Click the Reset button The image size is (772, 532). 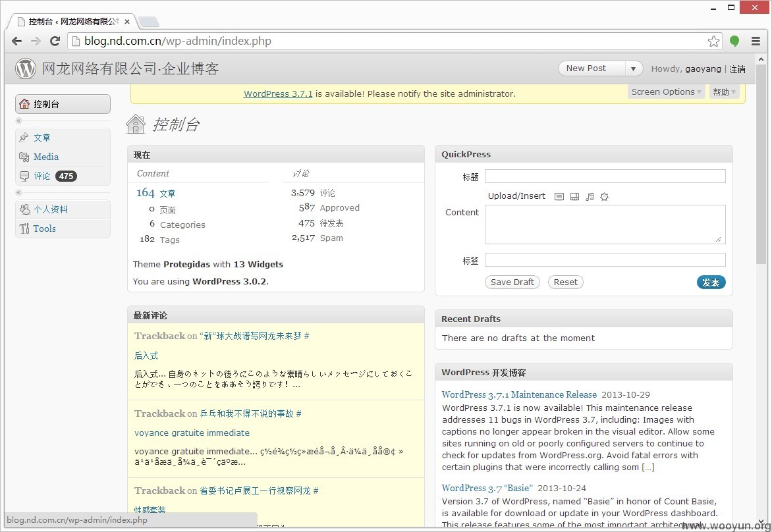[x=565, y=282]
